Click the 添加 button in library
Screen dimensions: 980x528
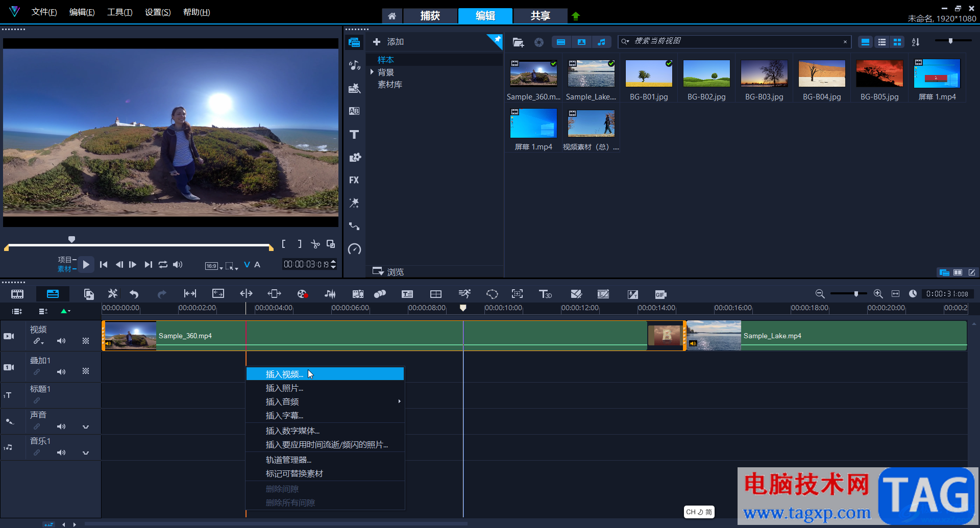pos(388,42)
